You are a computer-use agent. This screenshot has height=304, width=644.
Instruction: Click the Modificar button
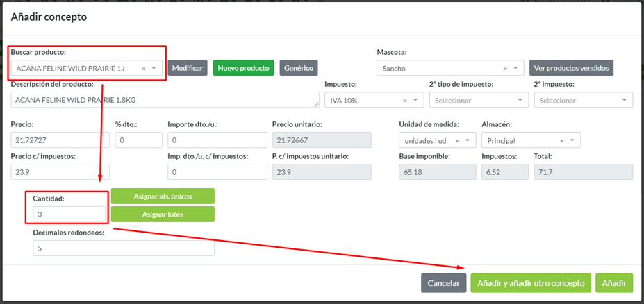pyautogui.click(x=188, y=68)
